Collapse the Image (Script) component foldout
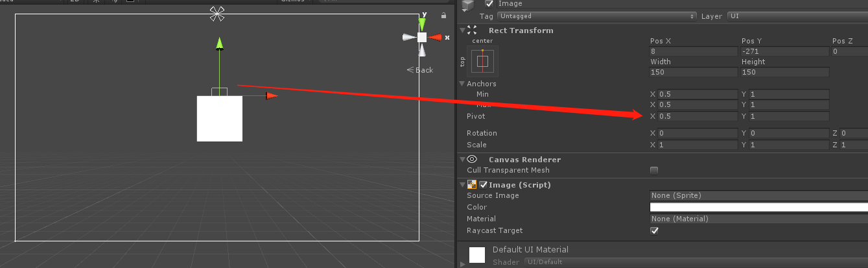The width and height of the screenshot is (868, 268). click(462, 185)
